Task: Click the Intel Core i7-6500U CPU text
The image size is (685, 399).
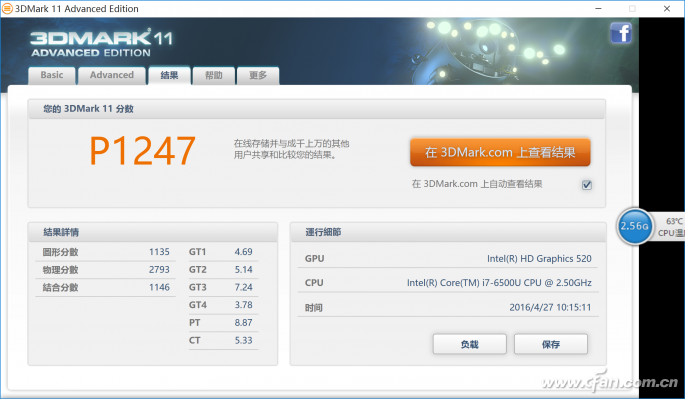Action: (499, 283)
